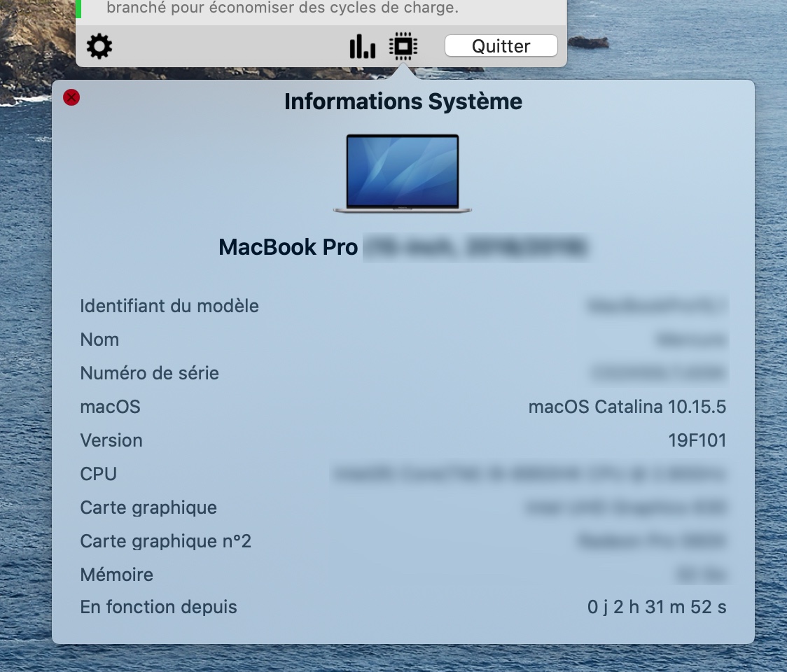The height and width of the screenshot is (672, 787).
Task: Select the uptime value 0 j 2 h 31 m 52 s
Action: [657, 607]
